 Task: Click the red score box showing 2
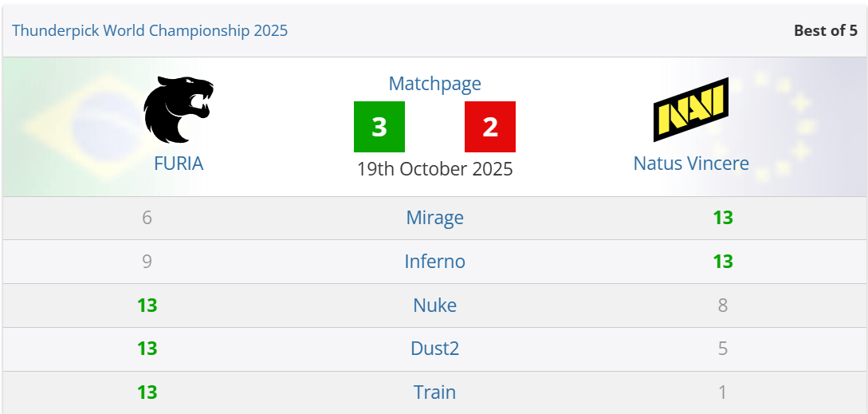[490, 126]
